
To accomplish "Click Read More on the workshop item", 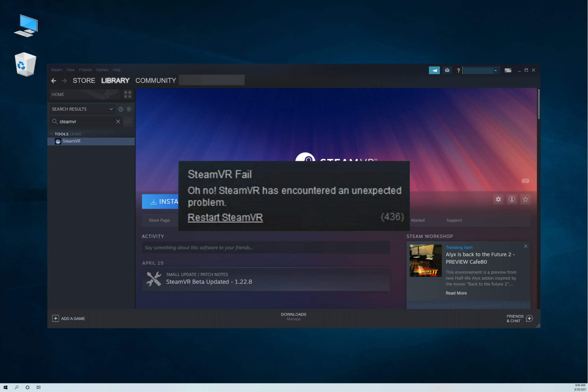I will pyautogui.click(x=456, y=293).
